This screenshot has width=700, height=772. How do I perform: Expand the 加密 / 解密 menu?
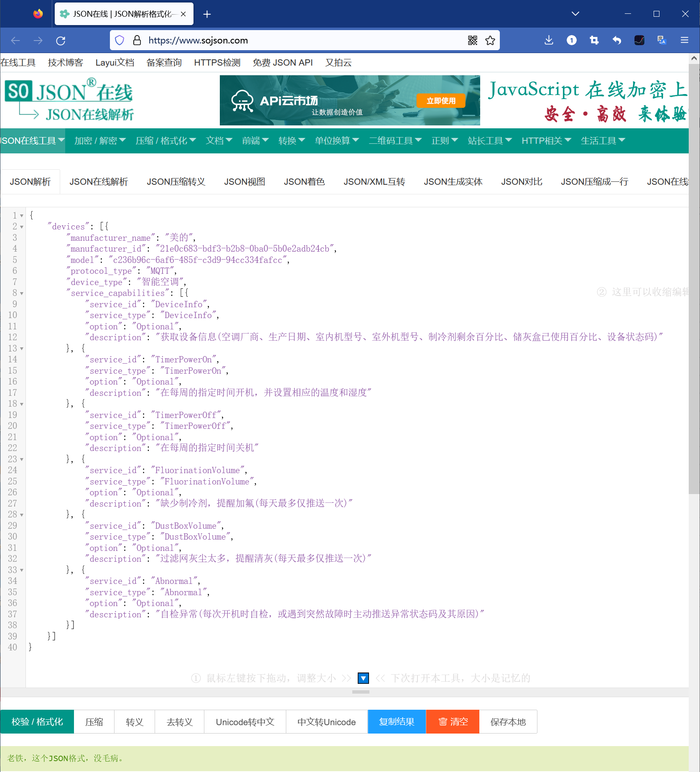(100, 141)
